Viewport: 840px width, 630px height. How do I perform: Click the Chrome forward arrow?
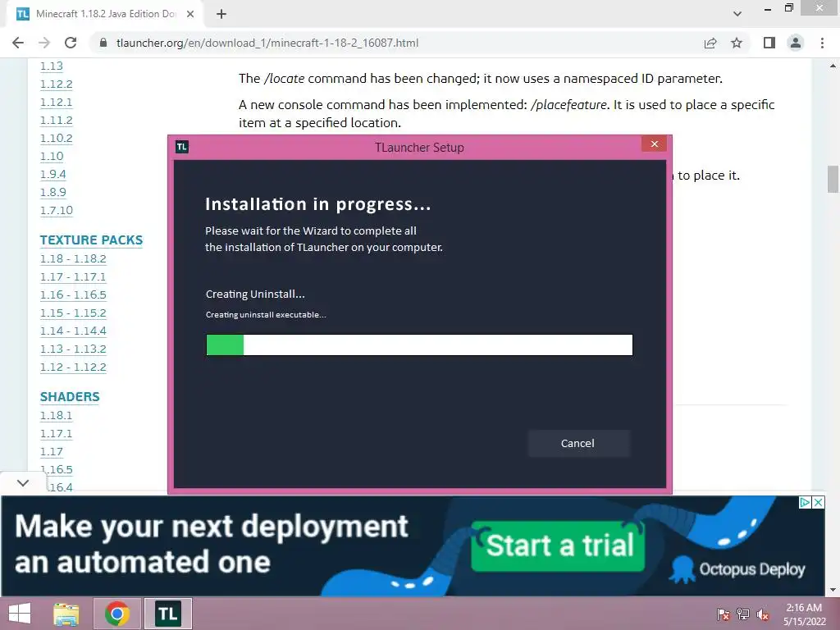point(44,43)
